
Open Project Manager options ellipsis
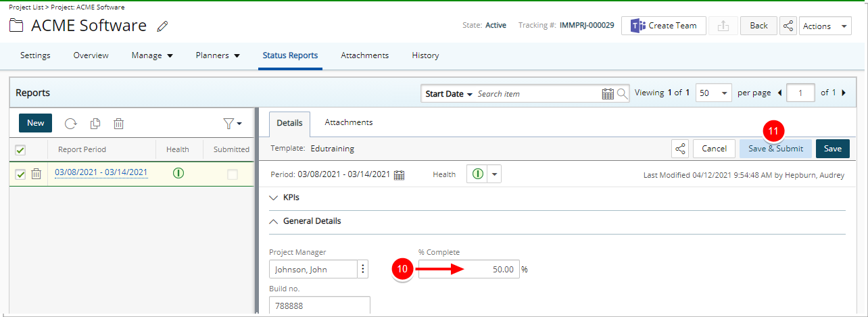coord(363,269)
